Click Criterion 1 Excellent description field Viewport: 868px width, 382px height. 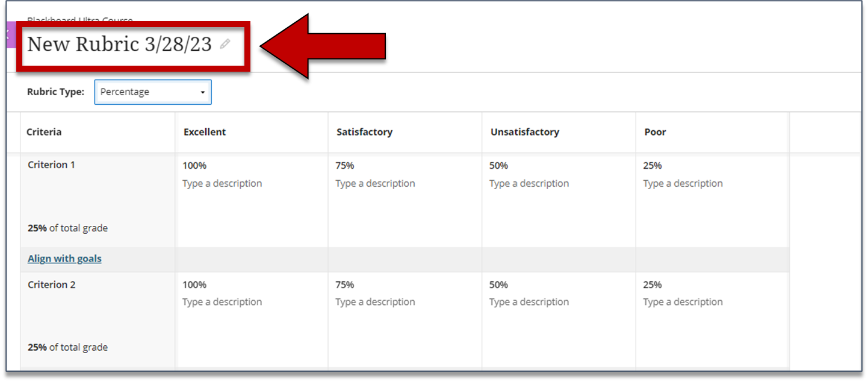[222, 183]
